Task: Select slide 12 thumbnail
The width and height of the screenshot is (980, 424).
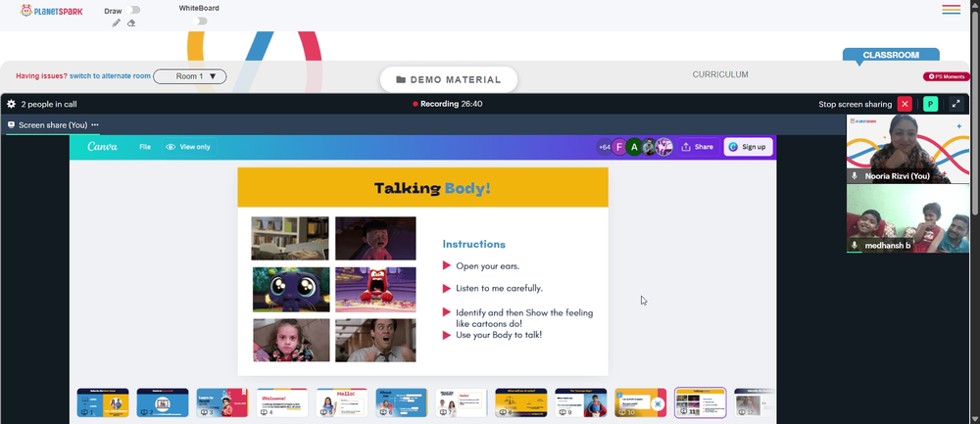Action: point(755,402)
